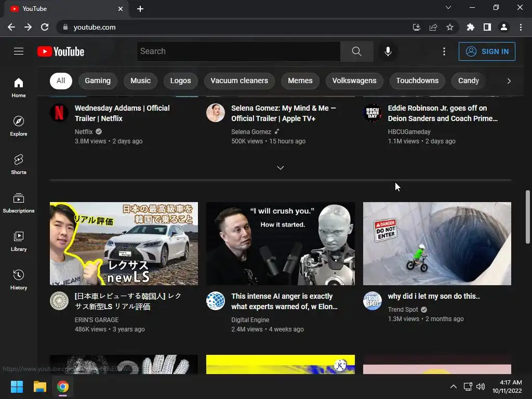Screen dimensions: 532x399
Task: Bookmark this page with the star
Action: tap(450, 27)
